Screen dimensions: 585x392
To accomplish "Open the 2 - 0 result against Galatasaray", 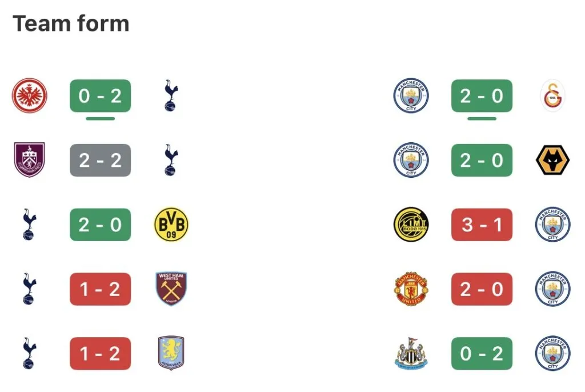I will tap(482, 95).
